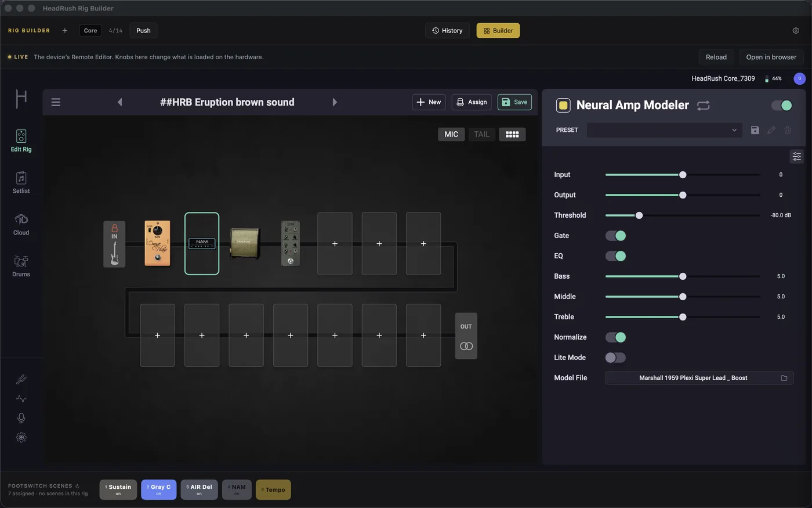Viewport: 812px width, 508px height.
Task: Select the NAM block in signal chain
Action: tap(202, 244)
